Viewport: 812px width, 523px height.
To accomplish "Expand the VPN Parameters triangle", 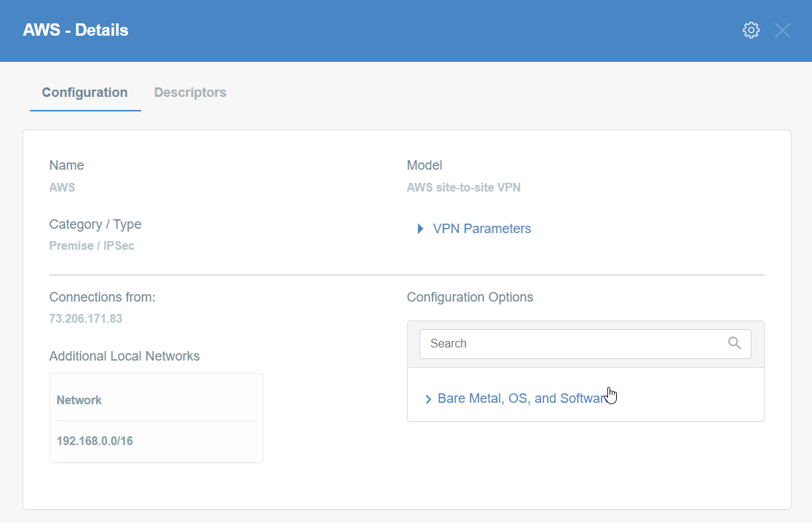I will (x=420, y=229).
